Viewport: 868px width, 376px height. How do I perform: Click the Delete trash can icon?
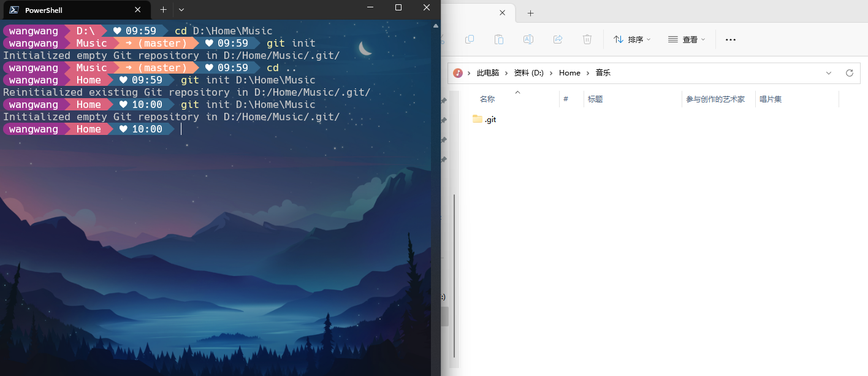587,39
